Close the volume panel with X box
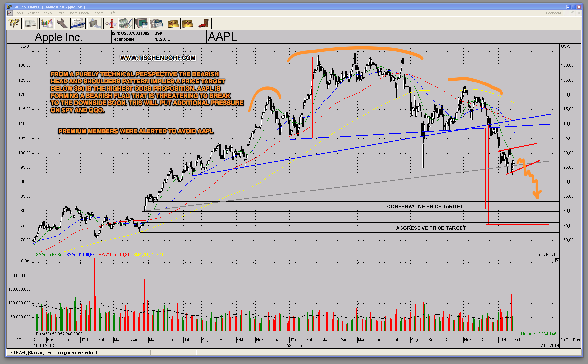This screenshot has width=588, height=364. tap(557, 260)
